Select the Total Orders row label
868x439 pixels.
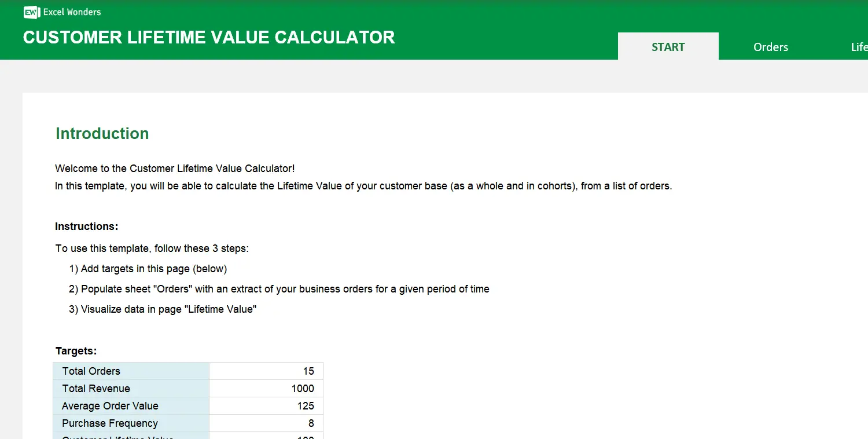tap(91, 371)
